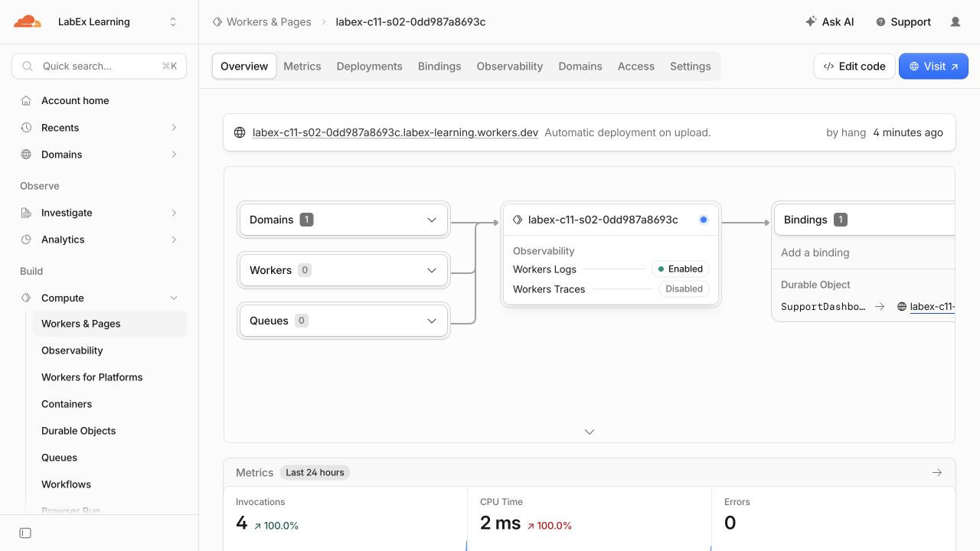The height and width of the screenshot is (551, 980).
Task: Open the Support menu
Action: 903,21
